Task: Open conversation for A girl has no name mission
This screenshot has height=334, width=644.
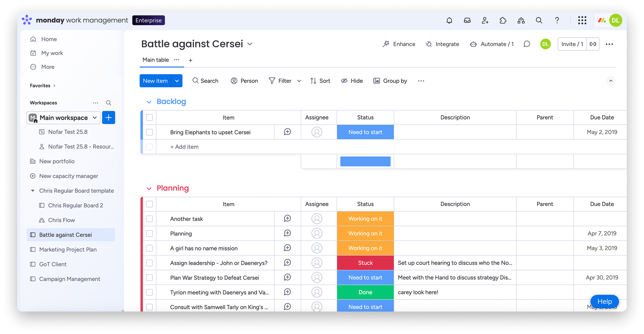Action: coord(287,248)
